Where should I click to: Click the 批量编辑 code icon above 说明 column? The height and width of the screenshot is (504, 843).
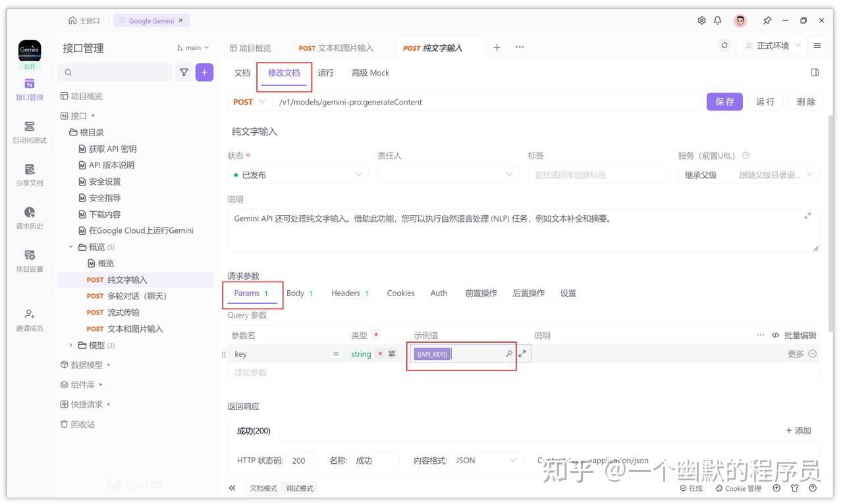click(775, 335)
